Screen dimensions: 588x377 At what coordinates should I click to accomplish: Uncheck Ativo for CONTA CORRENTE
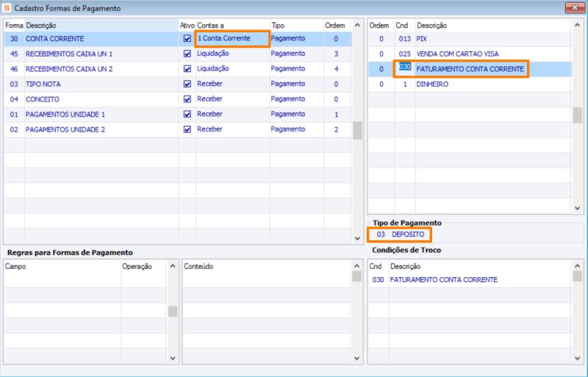tap(187, 39)
